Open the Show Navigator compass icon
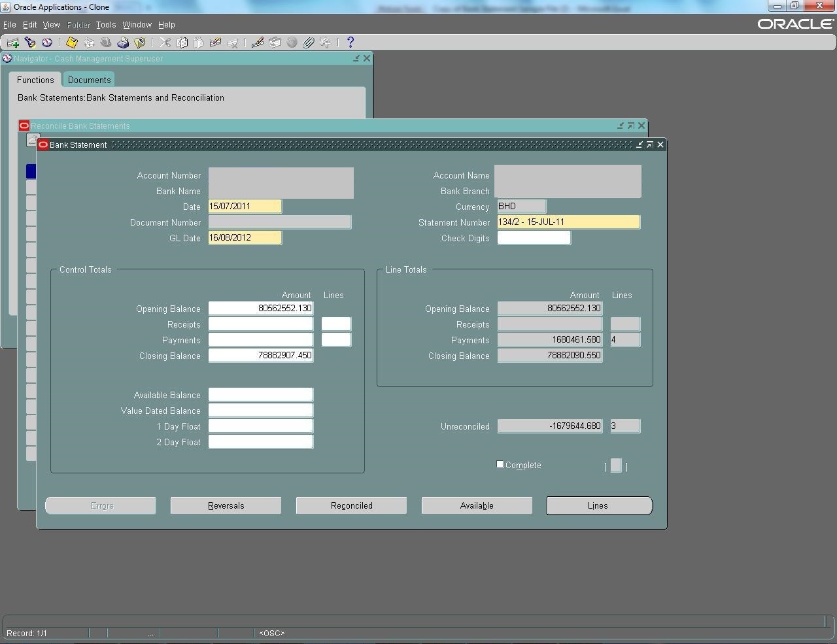 (46, 43)
